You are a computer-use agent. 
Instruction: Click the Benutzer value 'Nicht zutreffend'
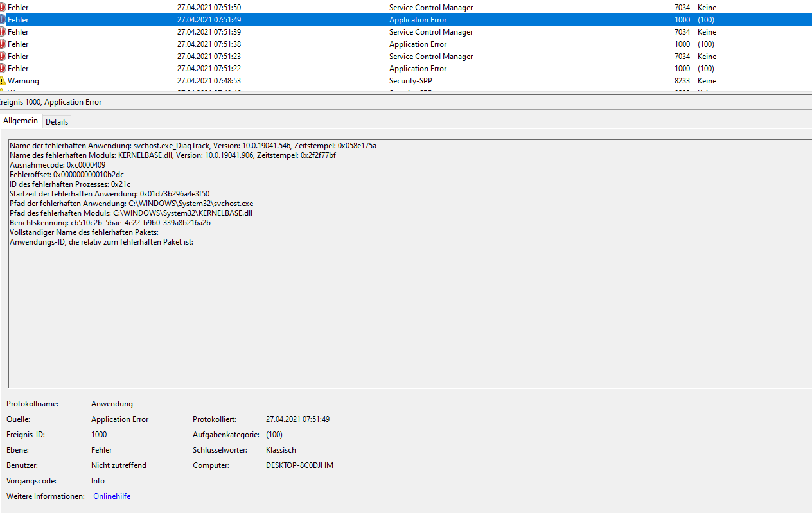click(119, 465)
